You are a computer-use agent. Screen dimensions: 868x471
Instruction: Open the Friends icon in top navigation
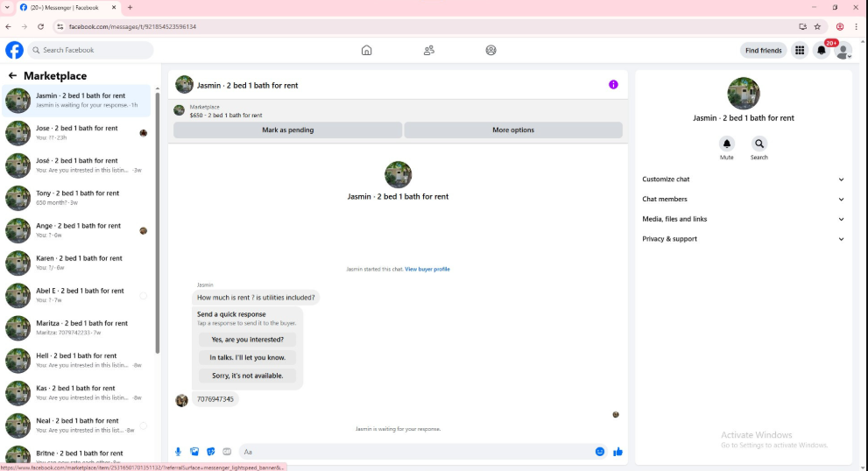(x=429, y=51)
